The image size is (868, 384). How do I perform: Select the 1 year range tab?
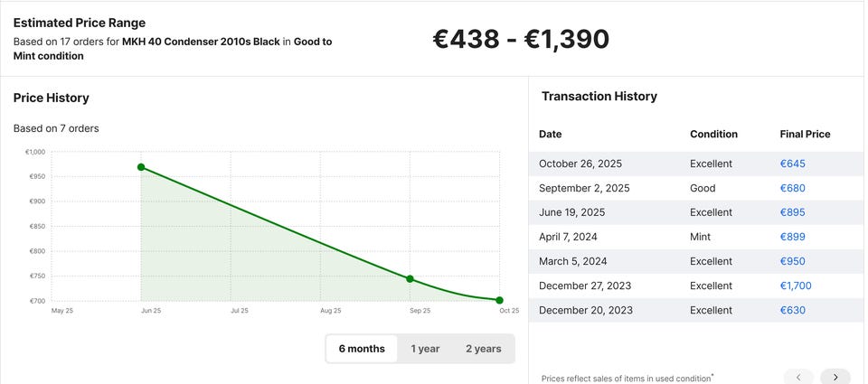point(425,349)
